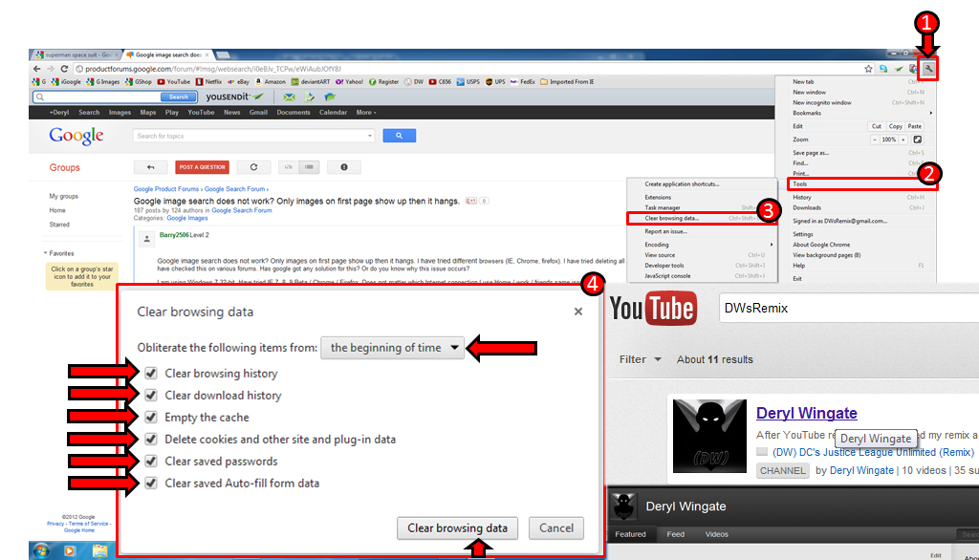Screen dimensions: 979x560
Task: Decrease zoom with the minus button
Action: coord(875,140)
